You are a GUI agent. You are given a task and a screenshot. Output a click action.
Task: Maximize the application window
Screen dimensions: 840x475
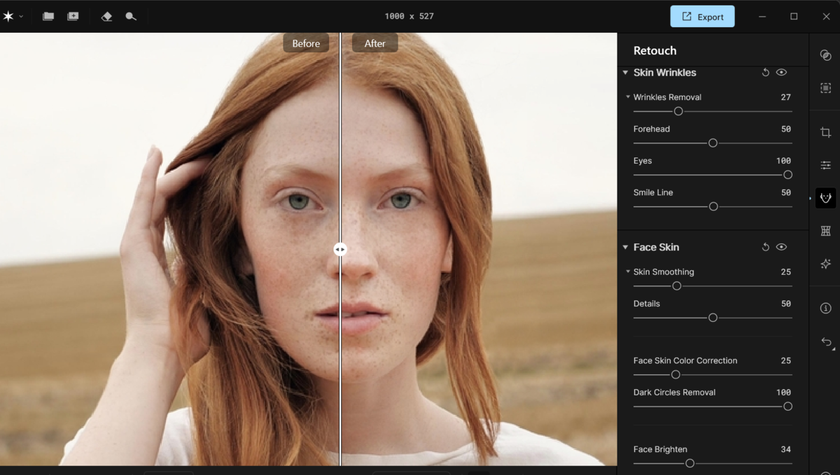(794, 17)
